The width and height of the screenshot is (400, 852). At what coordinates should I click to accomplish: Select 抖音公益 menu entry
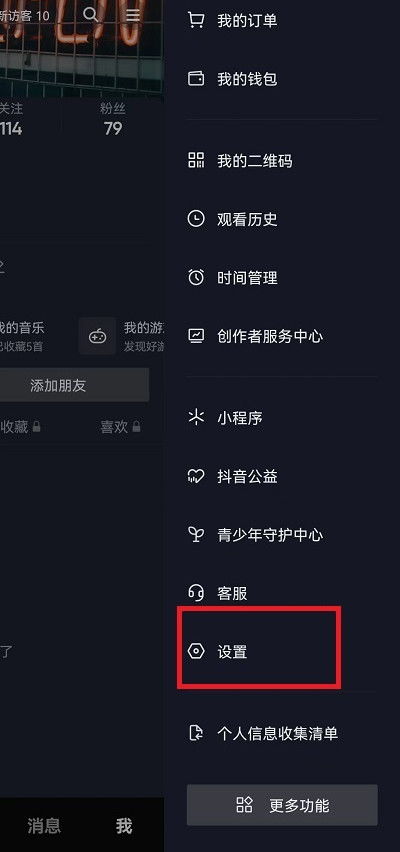[x=282, y=477]
